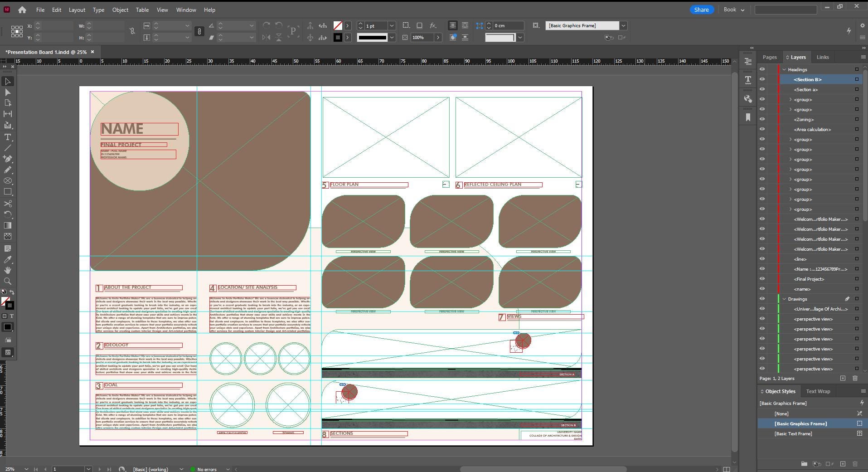Screen dimensions: 868x472
Task: Toggle visibility of Zoning layer item
Action: pyautogui.click(x=762, y=119)
